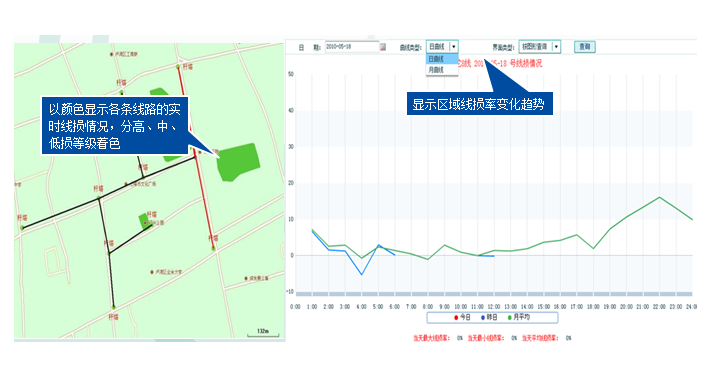This screenshot has height=378, width=711.
Task: Toggle the red 今日 legend series
Action: (463, 317)
